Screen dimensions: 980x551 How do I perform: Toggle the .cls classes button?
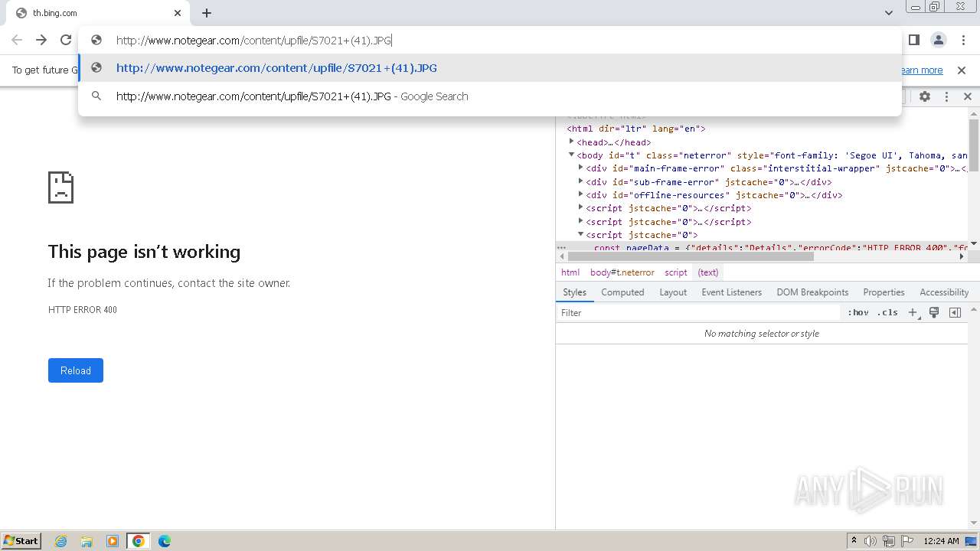pos(887,313)
